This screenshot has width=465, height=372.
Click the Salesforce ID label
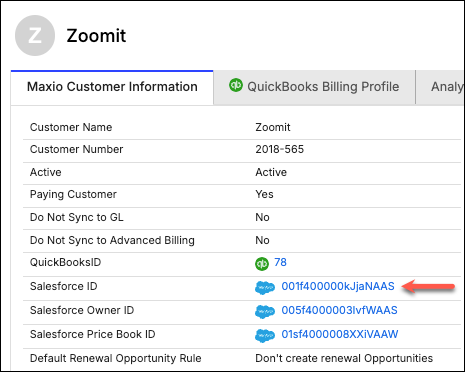tap(64, 286)
